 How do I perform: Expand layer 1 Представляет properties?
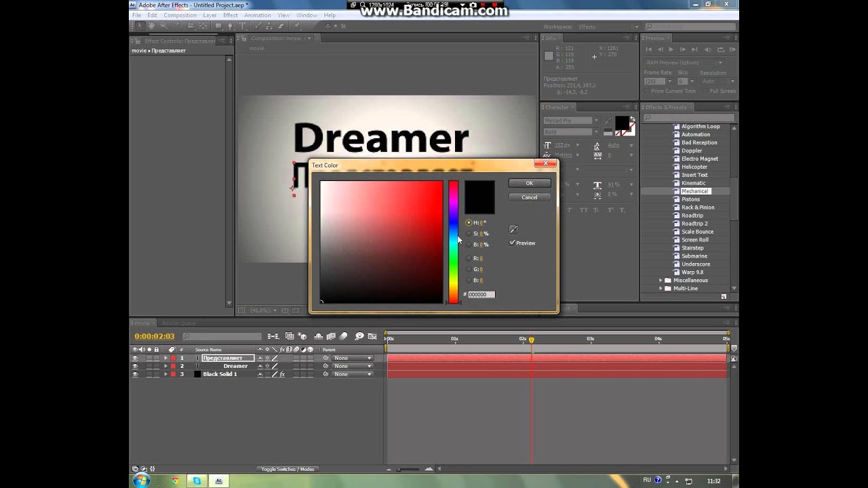165,358
